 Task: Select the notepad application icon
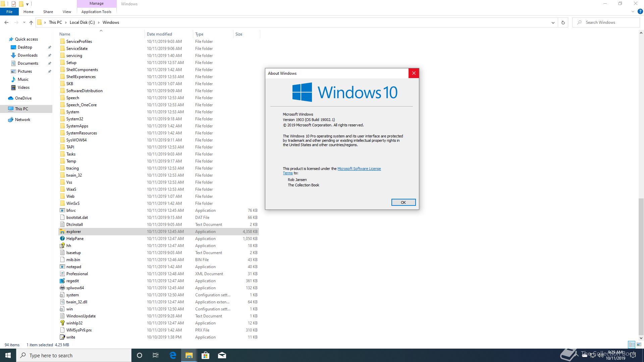tap(62, 267)
